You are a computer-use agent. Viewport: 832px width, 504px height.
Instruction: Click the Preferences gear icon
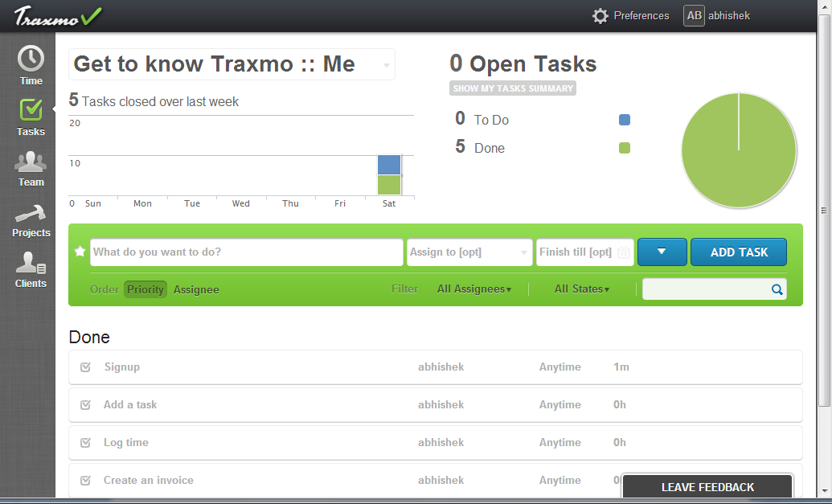(x=600, y=16)
